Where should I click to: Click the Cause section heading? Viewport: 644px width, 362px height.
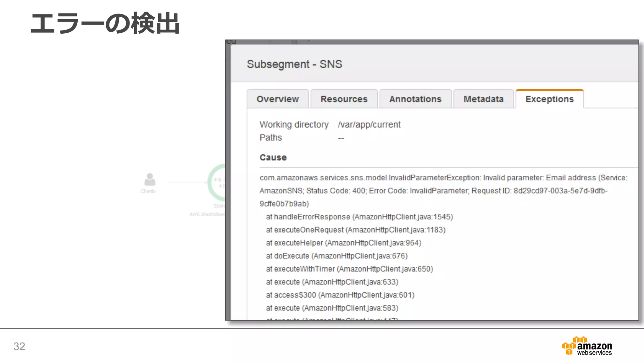273,157
